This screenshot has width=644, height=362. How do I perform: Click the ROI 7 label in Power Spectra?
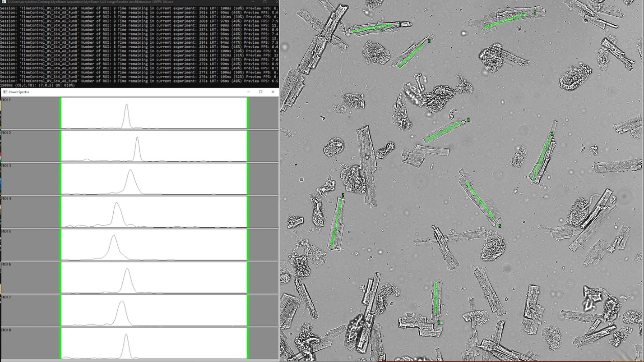click(x=6, y=298)
